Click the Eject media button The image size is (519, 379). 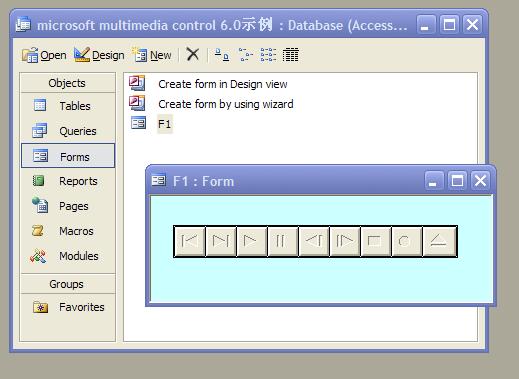tap(439, 241)
